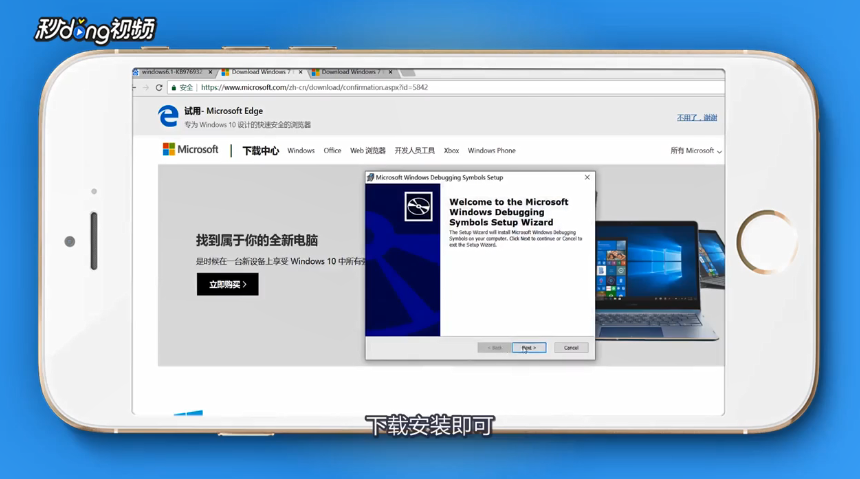Click the 找到属于你的全新电脑 headline

click(x=257, y=240)
